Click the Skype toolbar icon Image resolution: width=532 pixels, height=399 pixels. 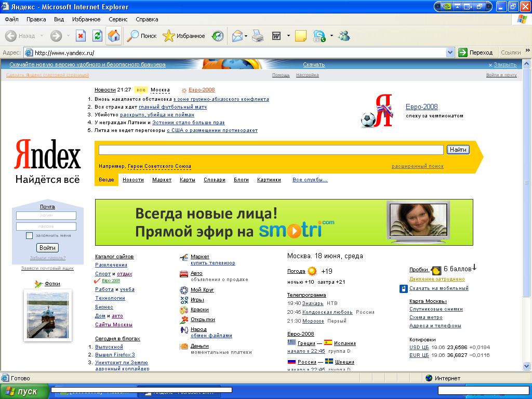pos(320,36)
